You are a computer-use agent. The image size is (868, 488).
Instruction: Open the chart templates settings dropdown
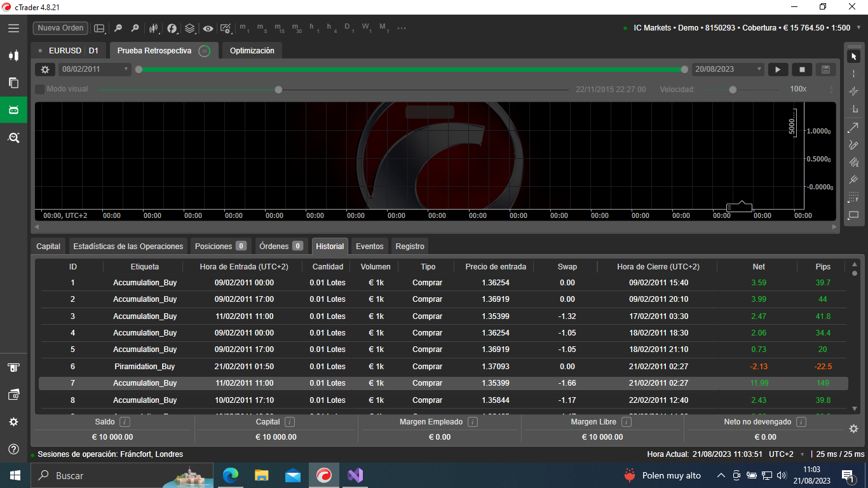[x=226, y=28]
